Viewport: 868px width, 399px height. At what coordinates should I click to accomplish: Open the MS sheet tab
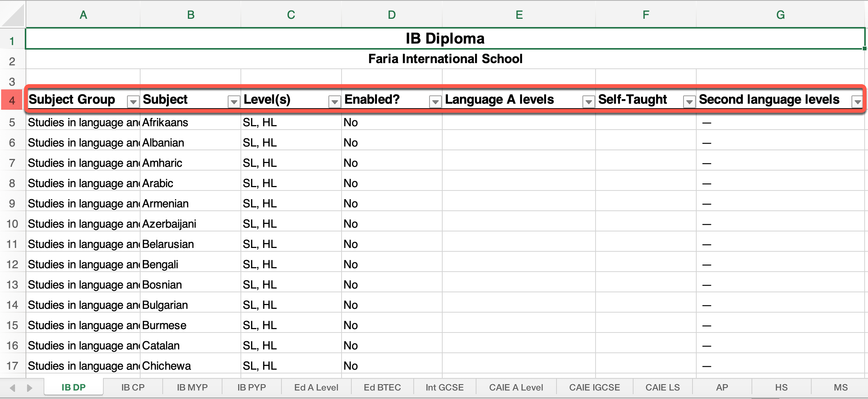pos(840,387)
